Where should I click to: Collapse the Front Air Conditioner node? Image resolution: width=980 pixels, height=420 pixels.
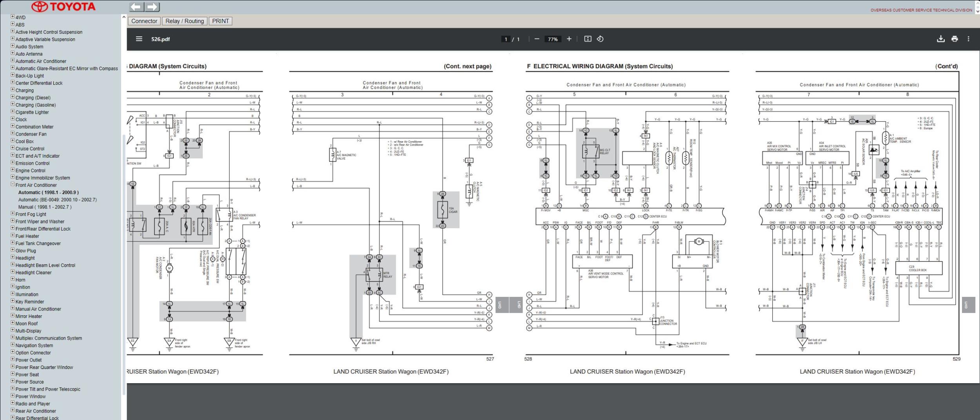point(13,184)
